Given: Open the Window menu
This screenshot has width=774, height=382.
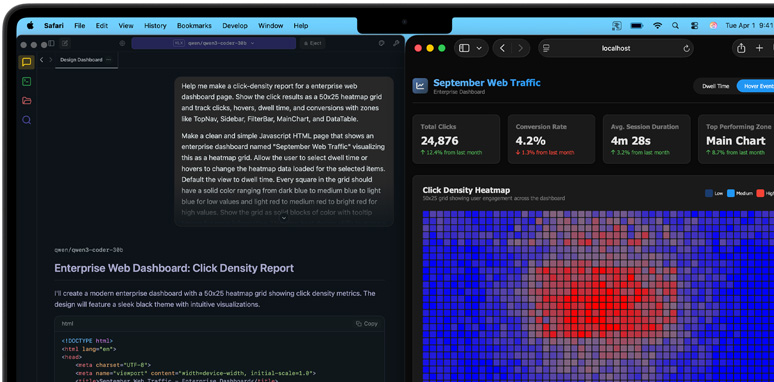Looking at the screenshot, I should tap(271, 26).
